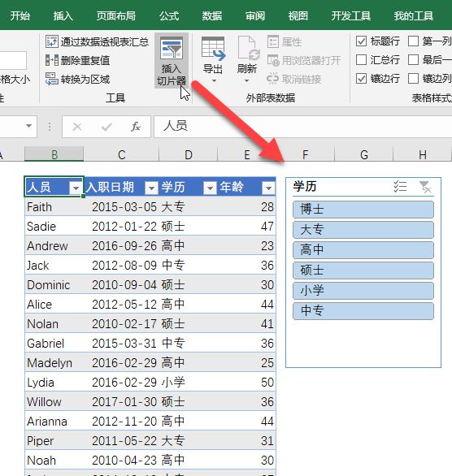Image resolution: width=452 pixels, height=476 pixels.
Task: Select 硕士 in the 学历 slicer
Action: pyautogui.click(x=363, y=270)
